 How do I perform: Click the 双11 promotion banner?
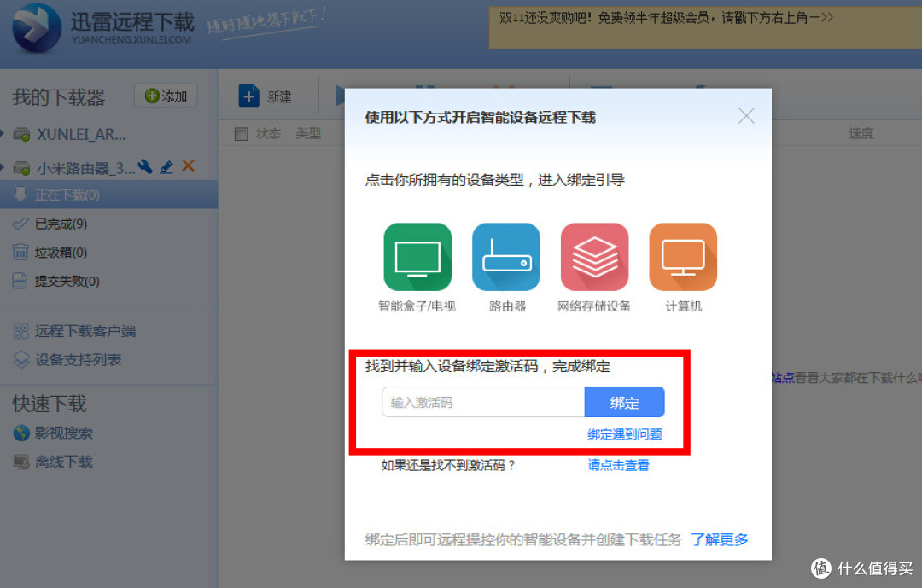click(x=706, y=27)
